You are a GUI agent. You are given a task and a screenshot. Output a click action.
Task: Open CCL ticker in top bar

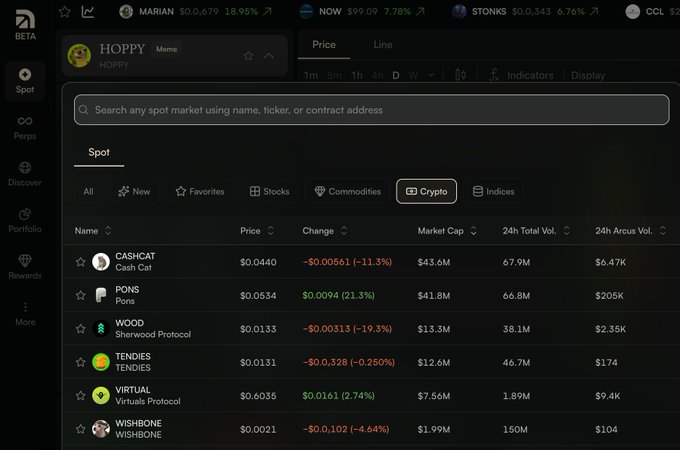652,12
